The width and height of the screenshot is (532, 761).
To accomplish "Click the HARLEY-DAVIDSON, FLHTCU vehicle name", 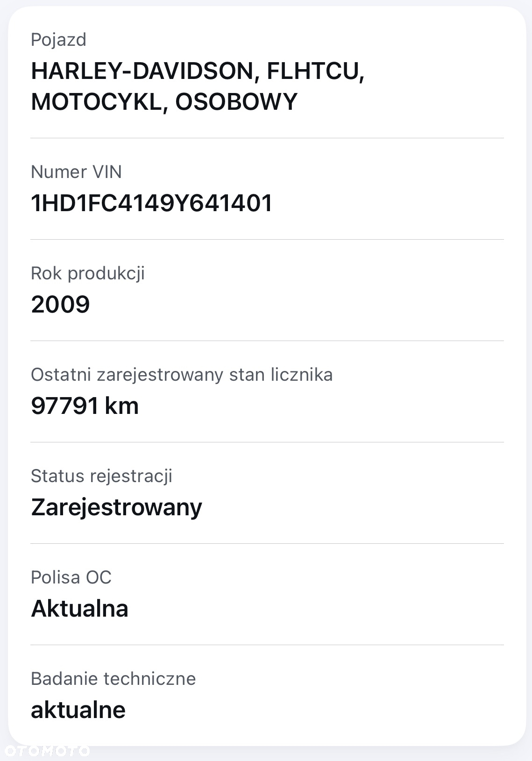I will coord(198,71).
